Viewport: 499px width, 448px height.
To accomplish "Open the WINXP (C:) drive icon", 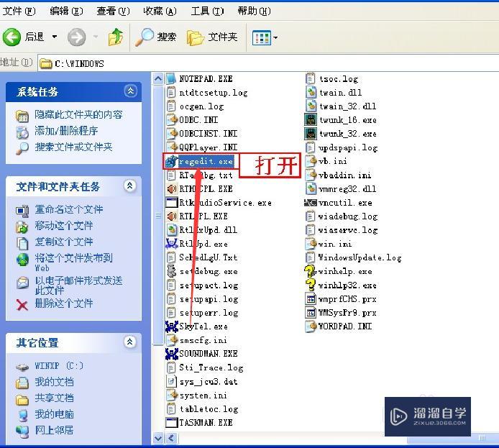I will coord(22,367).
